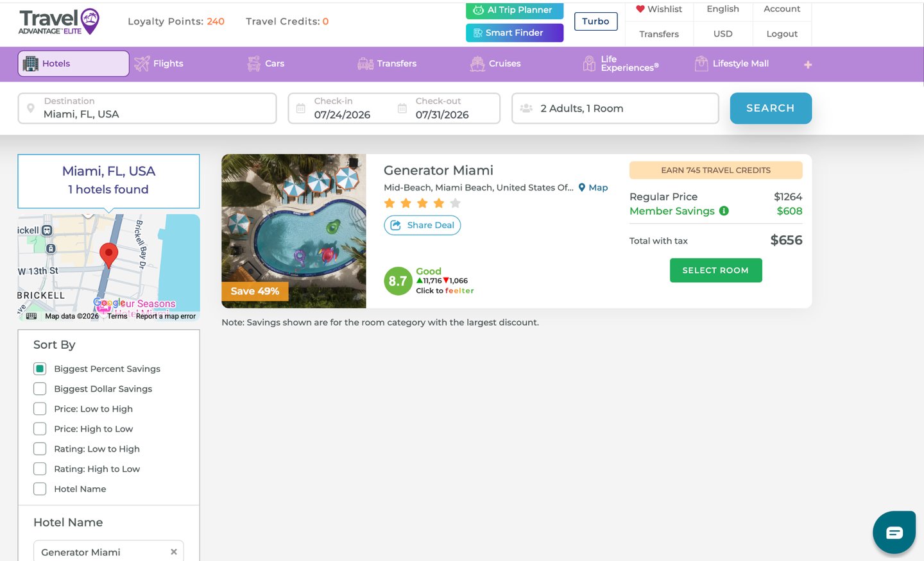Click the Travel Advantage Elite logo
The height and width of the screenshot is (561, 924).
click(59, 22)
